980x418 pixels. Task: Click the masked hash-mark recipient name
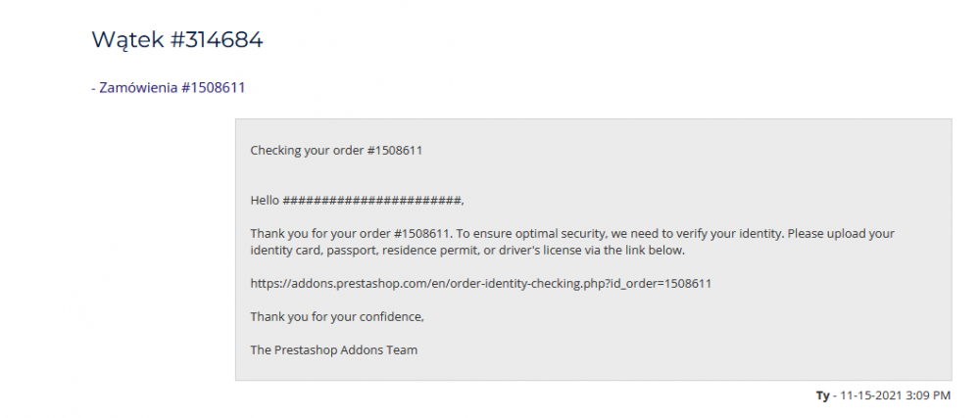(x=371, y=200)
